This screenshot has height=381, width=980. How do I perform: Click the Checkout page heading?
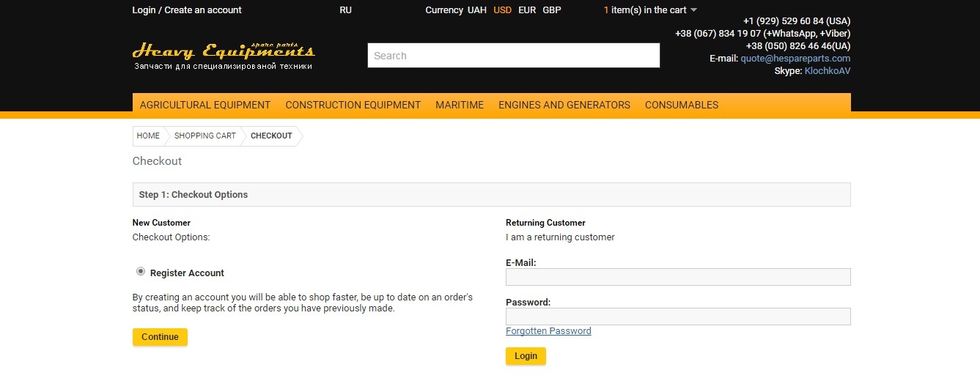[157, 161]
